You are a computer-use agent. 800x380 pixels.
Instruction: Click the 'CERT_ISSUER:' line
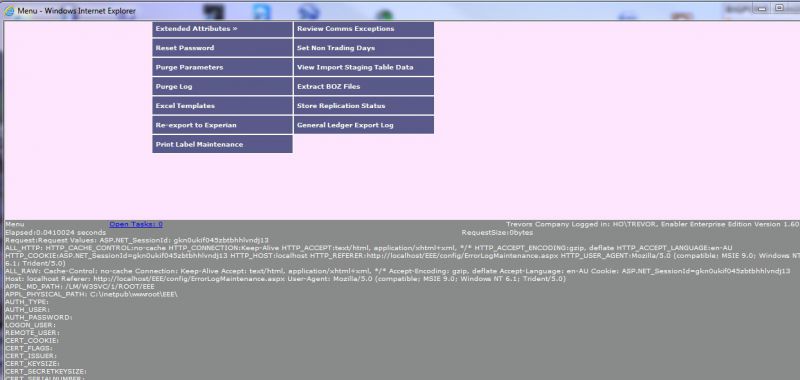pos(31,356)
